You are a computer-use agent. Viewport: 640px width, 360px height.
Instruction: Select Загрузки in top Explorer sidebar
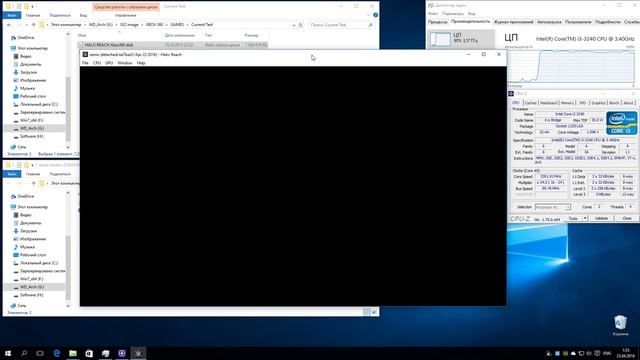pos(28,72)
